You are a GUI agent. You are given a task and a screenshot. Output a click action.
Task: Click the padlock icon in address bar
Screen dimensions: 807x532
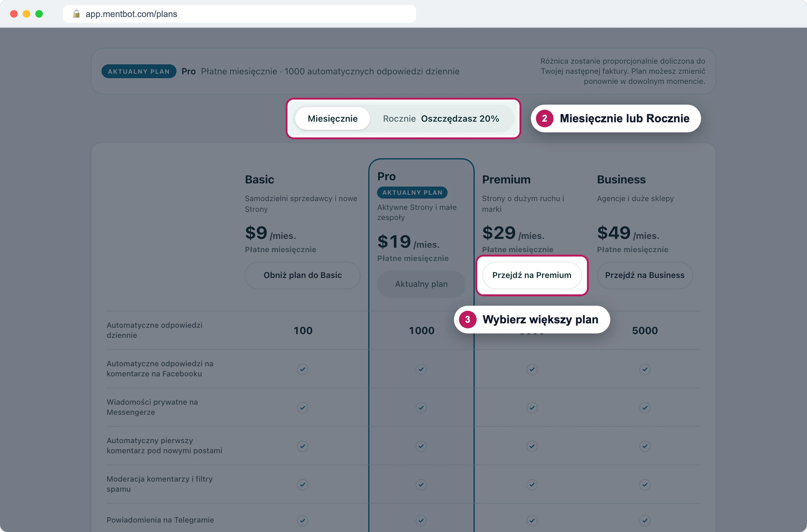76,14
